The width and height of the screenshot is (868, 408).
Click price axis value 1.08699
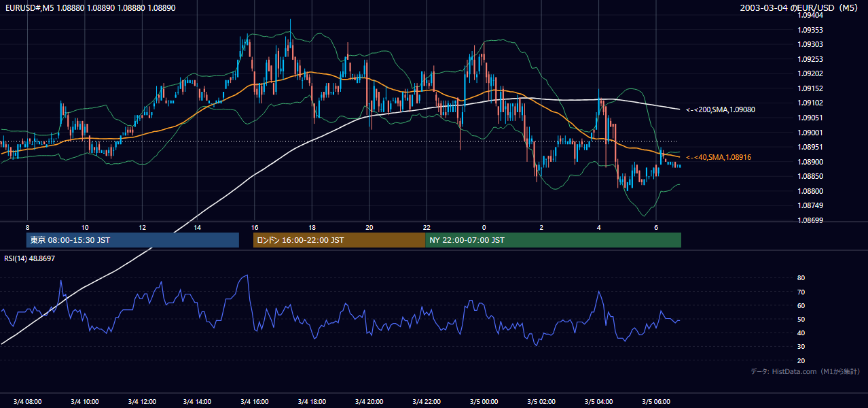810,220
